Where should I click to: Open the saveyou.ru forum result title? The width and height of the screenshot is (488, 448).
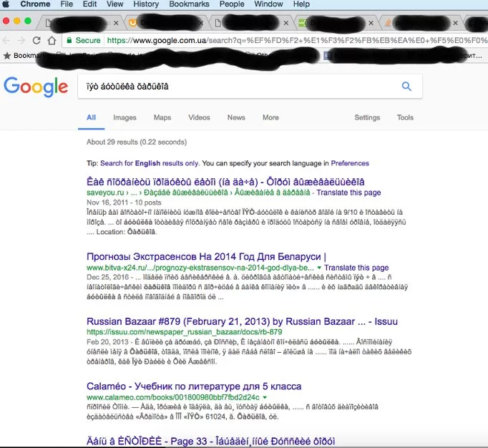(x=225, y=182)
